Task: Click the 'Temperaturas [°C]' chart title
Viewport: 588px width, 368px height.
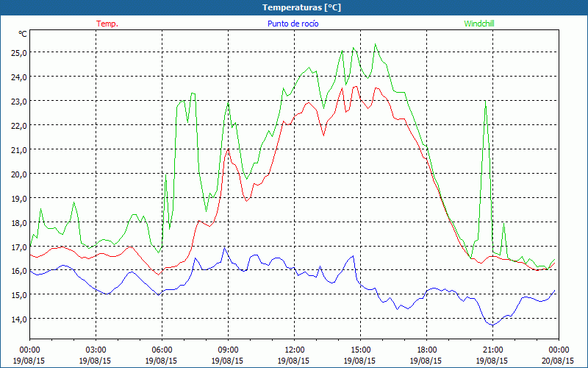Action: click(301, 7)
